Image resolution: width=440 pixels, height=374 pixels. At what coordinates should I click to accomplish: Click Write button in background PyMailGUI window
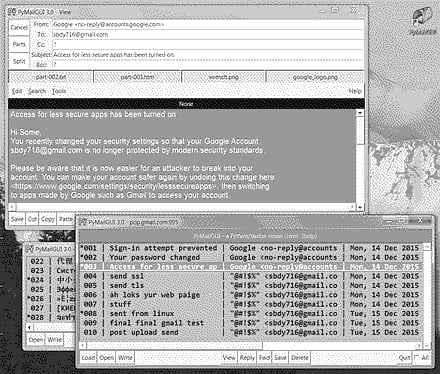55,339
